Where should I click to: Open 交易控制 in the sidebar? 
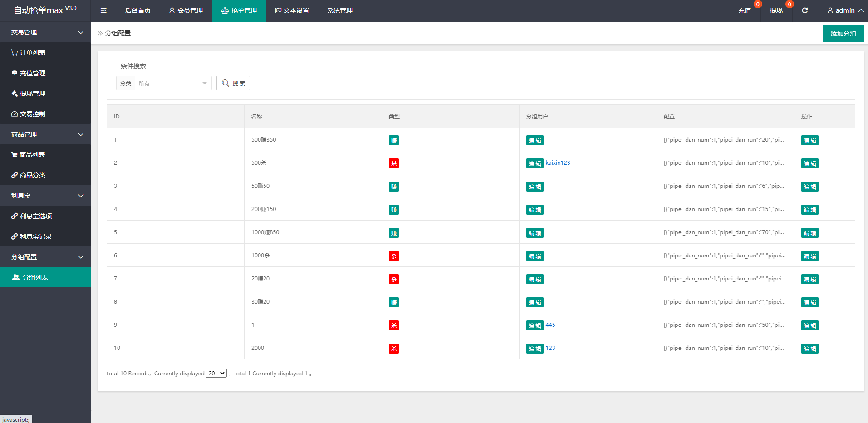tap(29, 114)
